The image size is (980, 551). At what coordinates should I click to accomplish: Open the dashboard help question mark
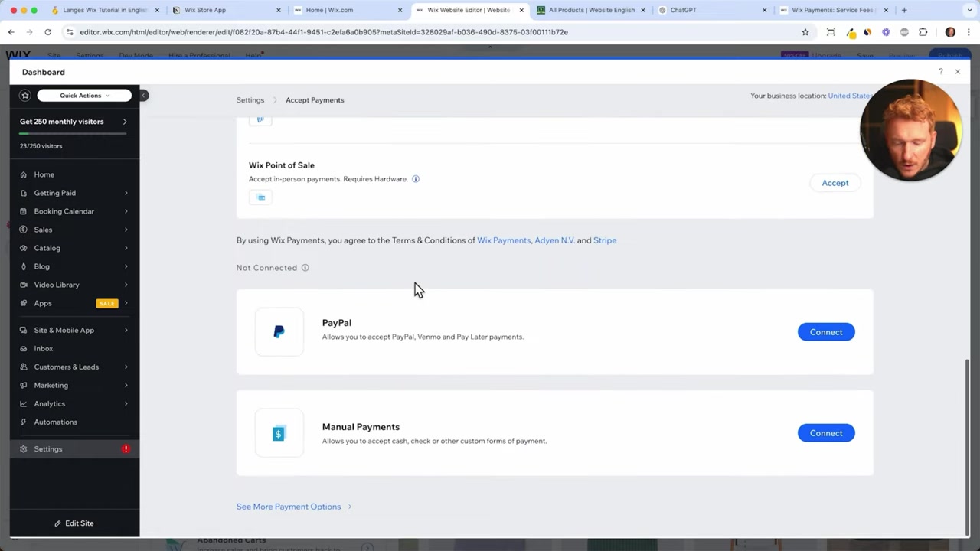tap(940, 72)
